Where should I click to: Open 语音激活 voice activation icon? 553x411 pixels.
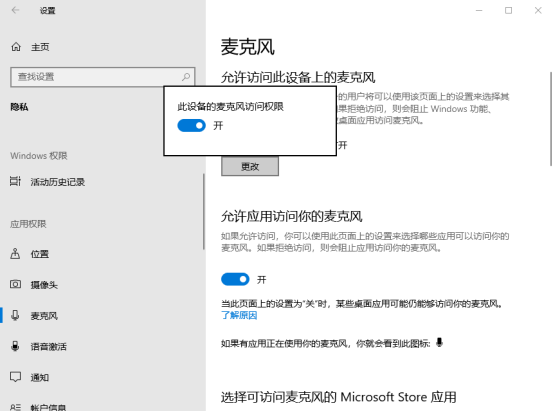point(15,346)
